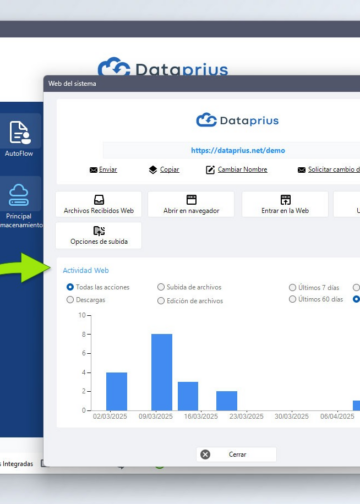Image resolution: width=360 pixels, height=504 pixels.
Task: Click the Web del sistema title bar
Action: 202,84
